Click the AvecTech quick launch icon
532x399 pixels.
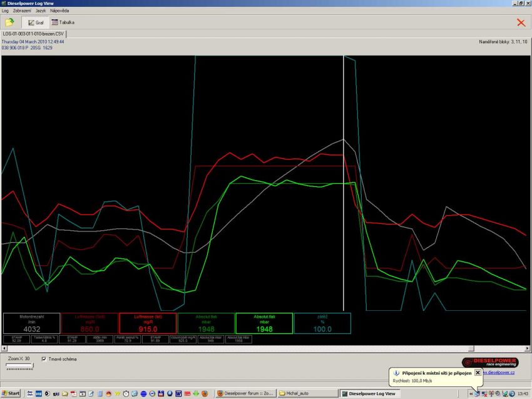point(30,393)
